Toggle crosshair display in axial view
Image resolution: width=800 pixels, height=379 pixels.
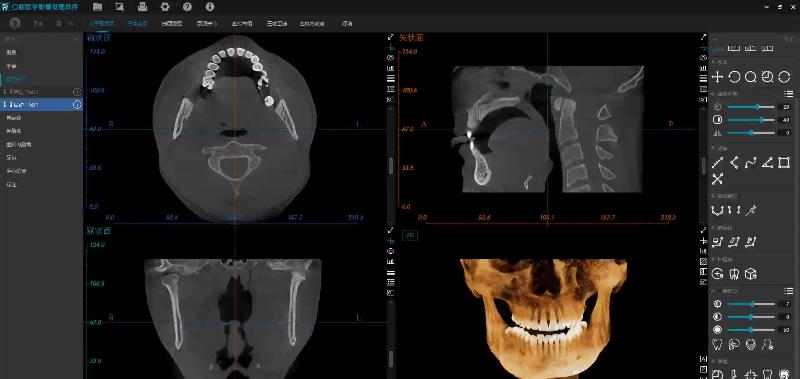tap(391, 47)
